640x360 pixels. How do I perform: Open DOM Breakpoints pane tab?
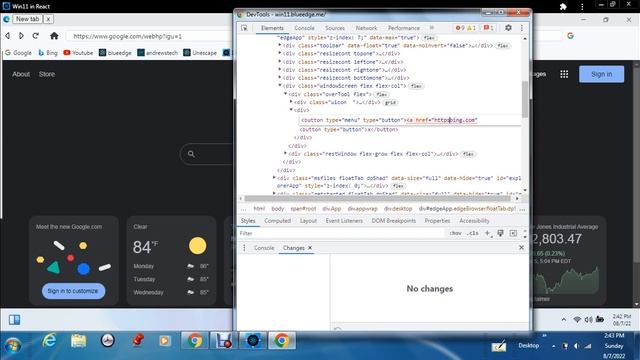(x=393, y=220)
